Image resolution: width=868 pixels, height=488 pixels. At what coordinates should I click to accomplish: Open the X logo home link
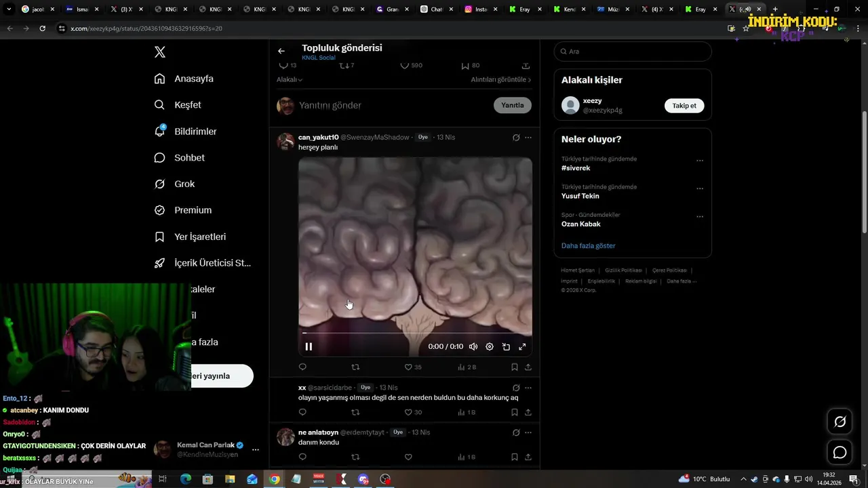(x=160, y=52)
